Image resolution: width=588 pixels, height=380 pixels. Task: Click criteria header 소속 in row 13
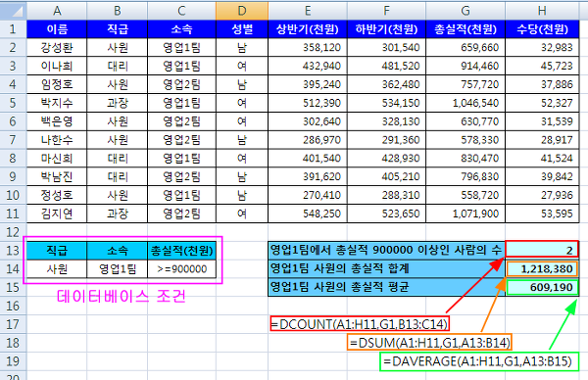tap(117, 251)
